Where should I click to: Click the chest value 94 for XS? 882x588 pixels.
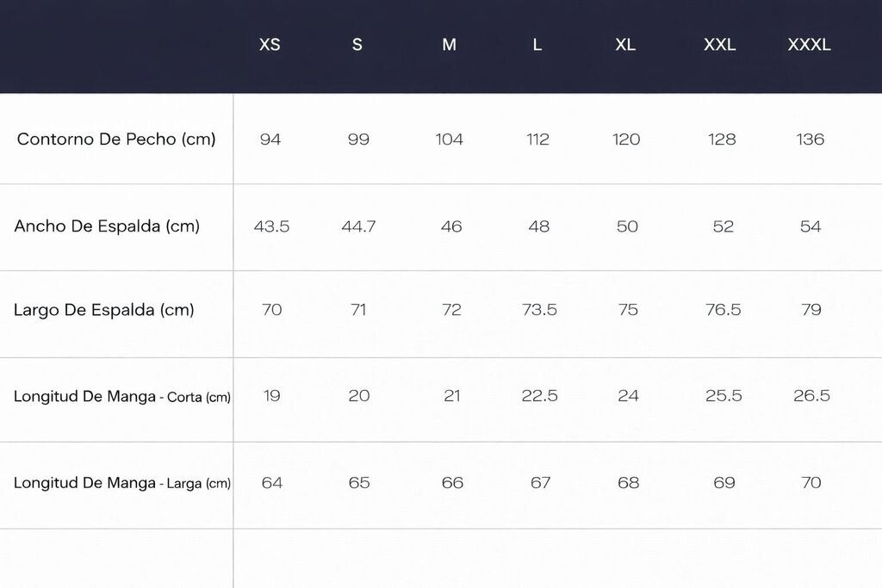[270, 139]
